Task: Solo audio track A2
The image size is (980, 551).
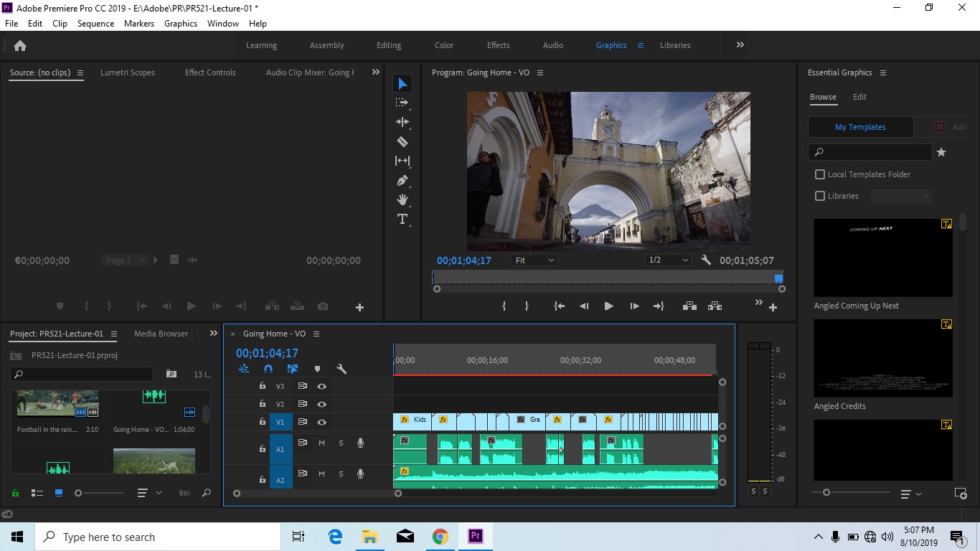Action: tap(341, 474)
